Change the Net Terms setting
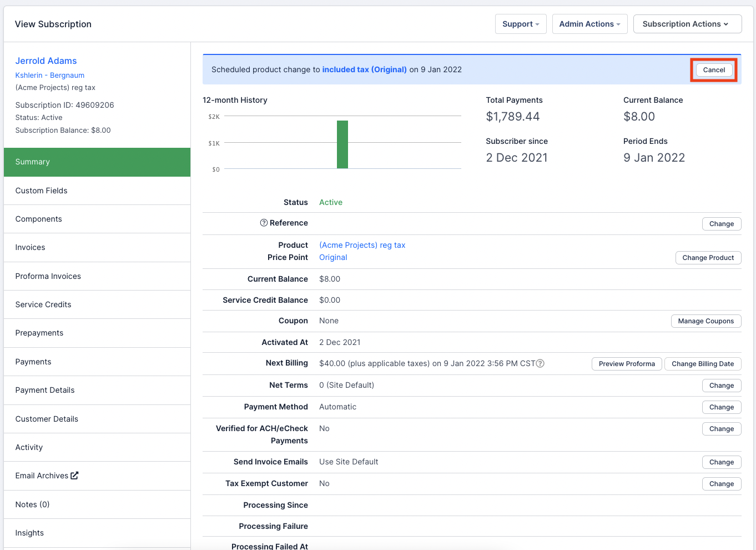The width and height of the screenshot is (756, 550). coord(721,386)
